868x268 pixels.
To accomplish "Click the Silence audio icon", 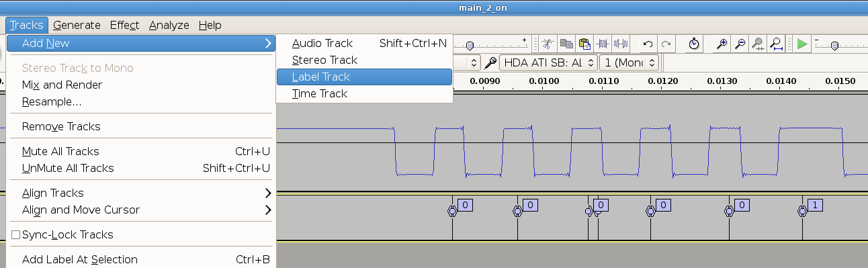I will [621, 44].
